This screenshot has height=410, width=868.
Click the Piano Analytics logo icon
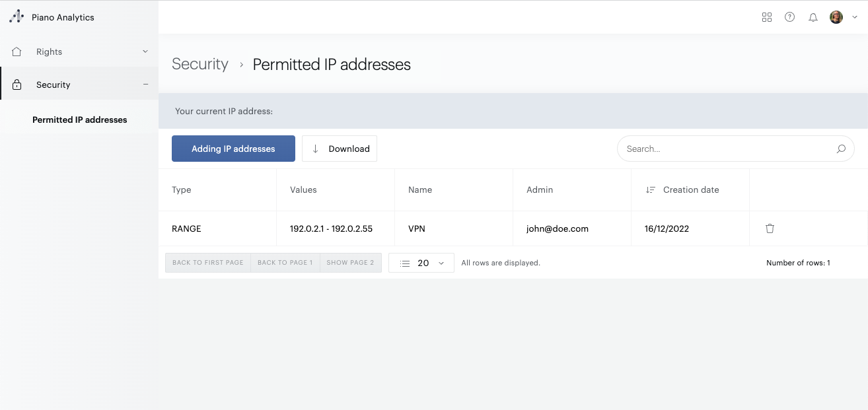point(17,17)
